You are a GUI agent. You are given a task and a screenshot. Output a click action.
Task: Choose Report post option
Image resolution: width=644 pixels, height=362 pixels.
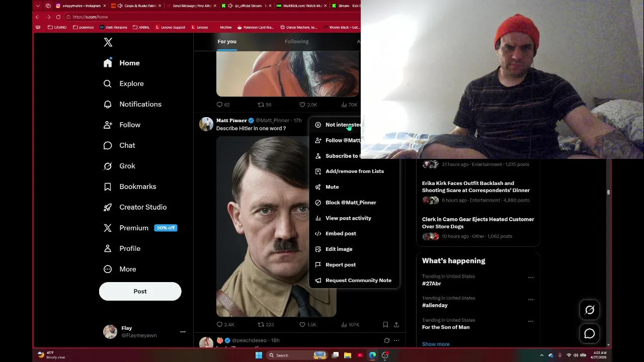354,265
